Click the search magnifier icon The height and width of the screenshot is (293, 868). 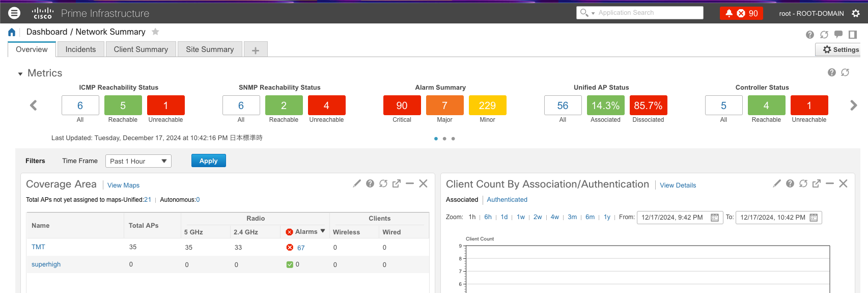[x=584, y=12]
